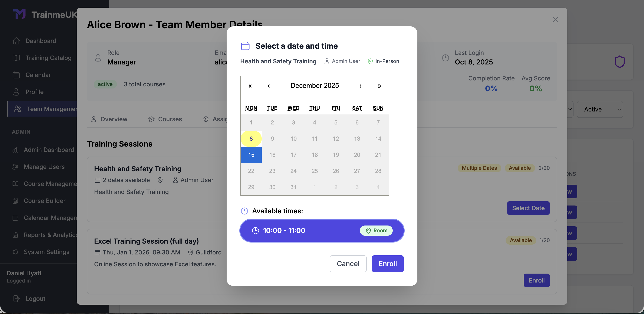The image size is (644, 314).
Task: Open the Active status filter dropdown
Action: click(600, 109)
